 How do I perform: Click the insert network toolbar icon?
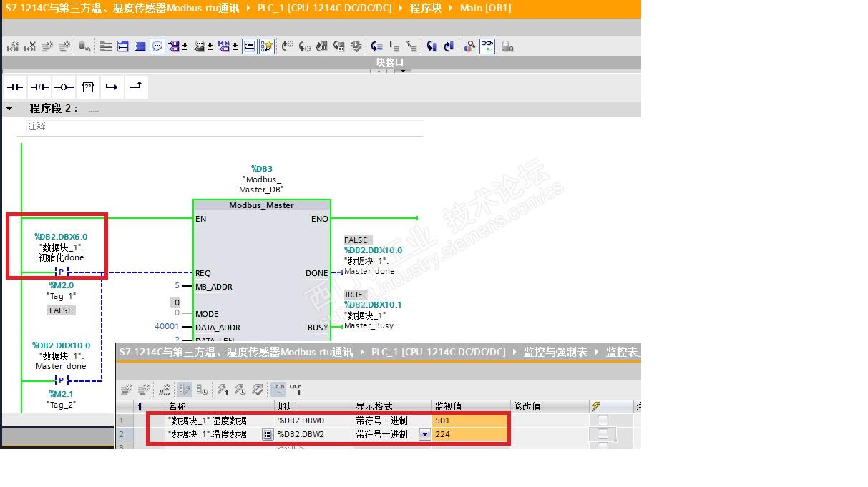click(14, 46)
